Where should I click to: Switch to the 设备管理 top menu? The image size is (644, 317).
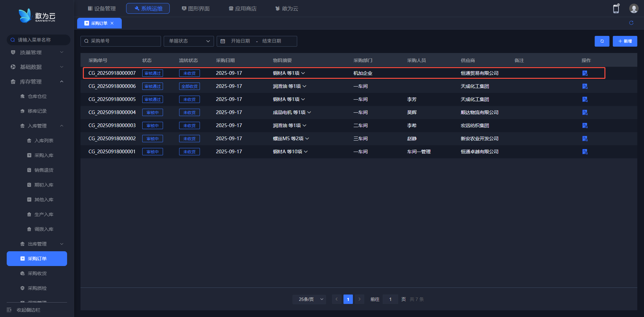click(102, 8)
